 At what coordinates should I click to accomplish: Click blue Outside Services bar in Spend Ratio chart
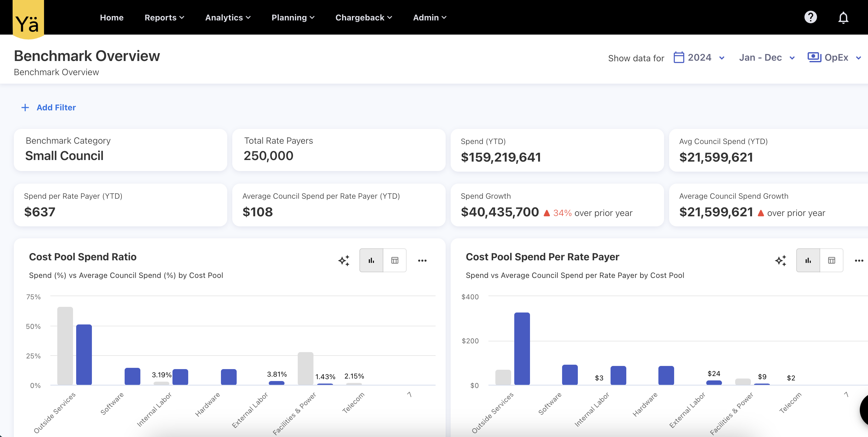[x=84, y=354]
